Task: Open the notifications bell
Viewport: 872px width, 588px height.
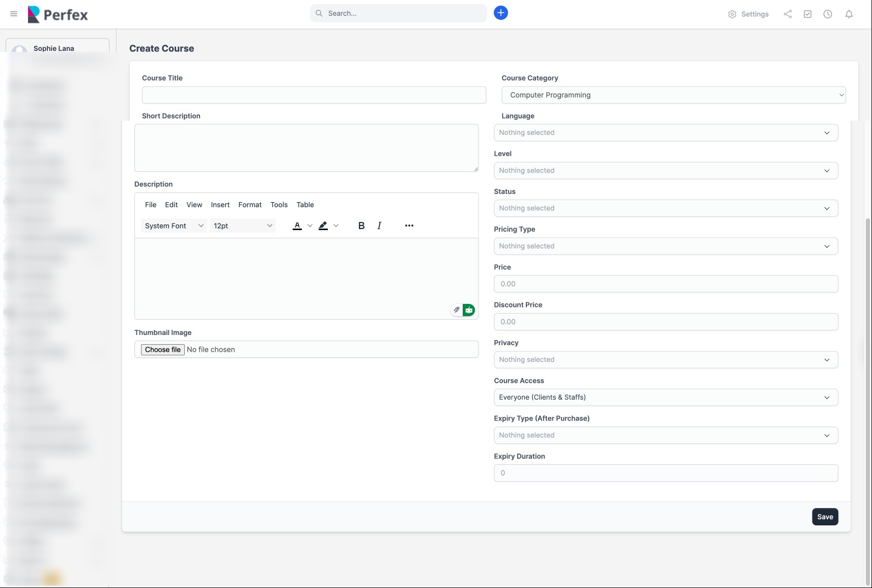Action: (849, 14)
